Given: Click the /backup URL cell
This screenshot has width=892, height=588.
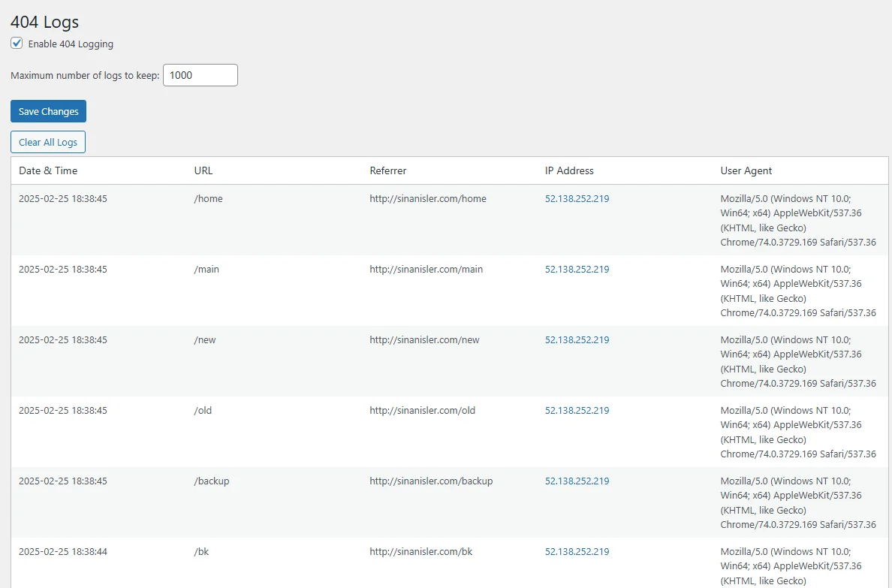Looking at the screenshot, I should click(212, 481).
